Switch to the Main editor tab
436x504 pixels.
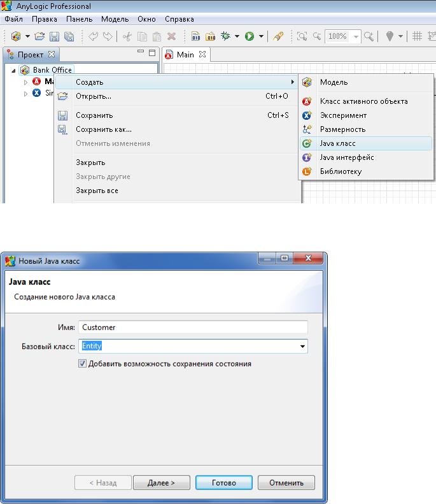tap(185, 55)
